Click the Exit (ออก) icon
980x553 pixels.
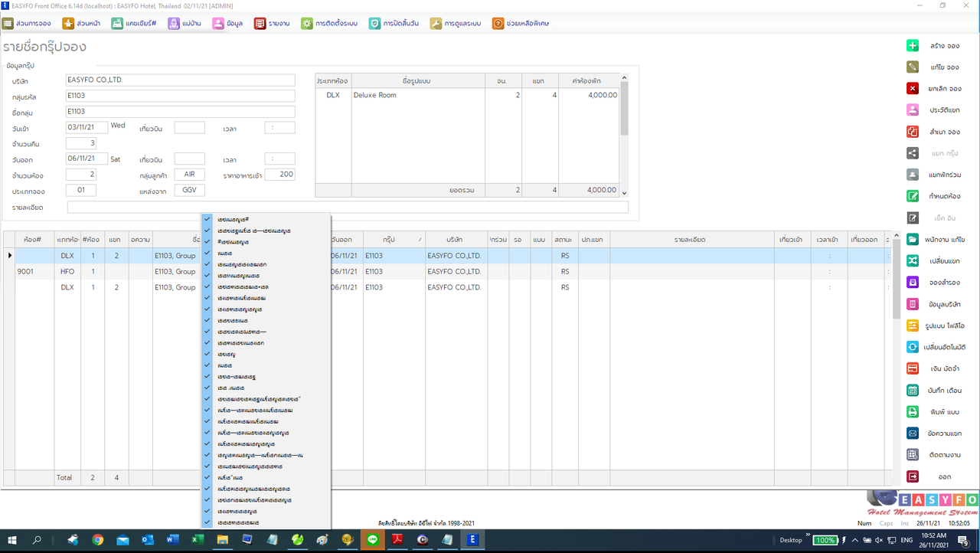(x=913, y=476)
